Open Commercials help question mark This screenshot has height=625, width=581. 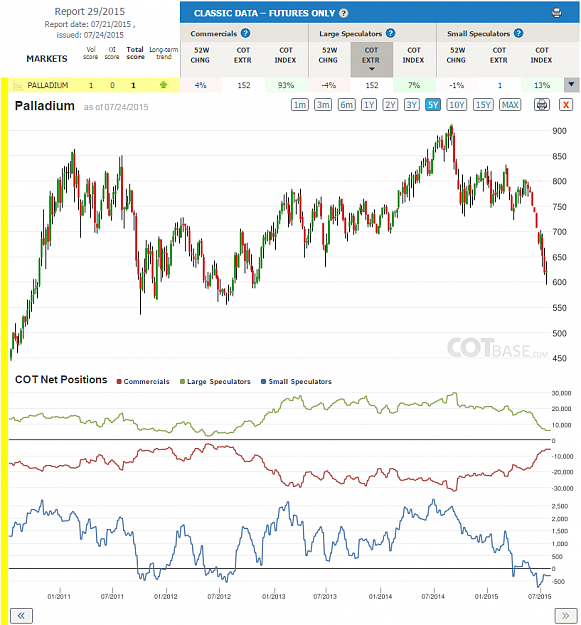(x=245, y=33)
